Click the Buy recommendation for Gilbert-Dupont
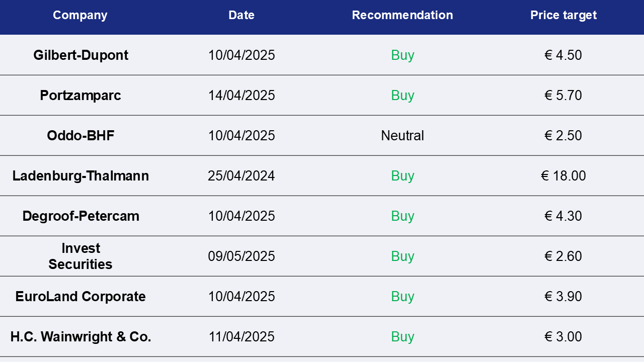This screenshot has width=644, height=362. [403, 55]
